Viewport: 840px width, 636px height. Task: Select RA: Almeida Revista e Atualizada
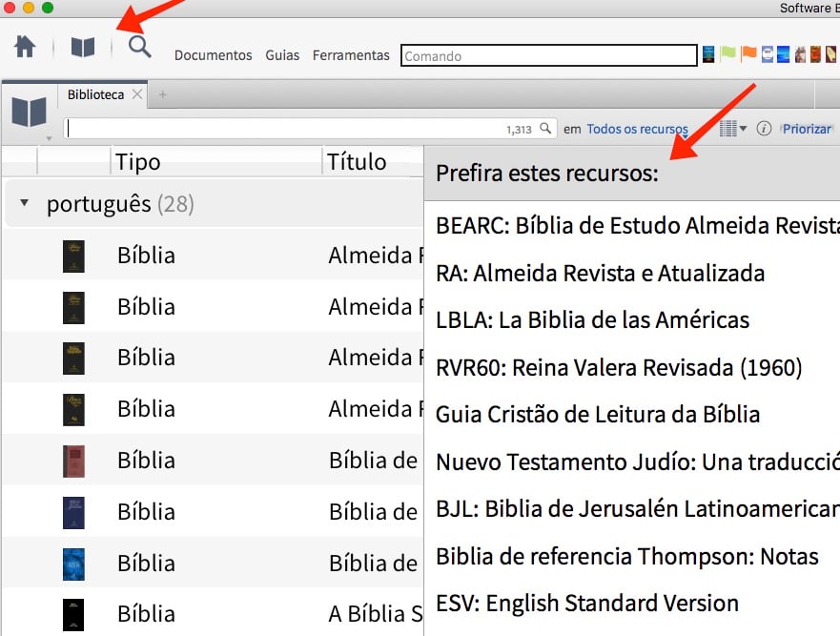600,274
